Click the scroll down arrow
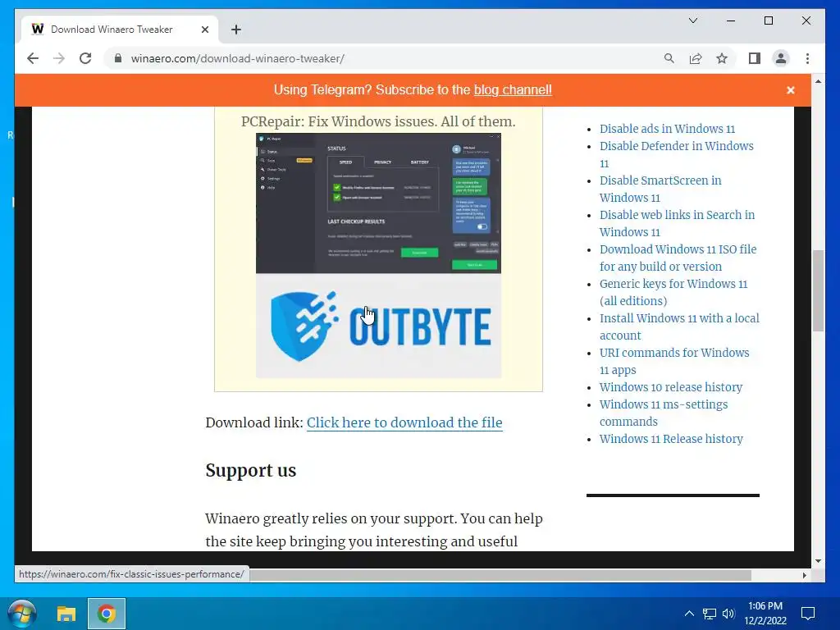 coord(818,561)
